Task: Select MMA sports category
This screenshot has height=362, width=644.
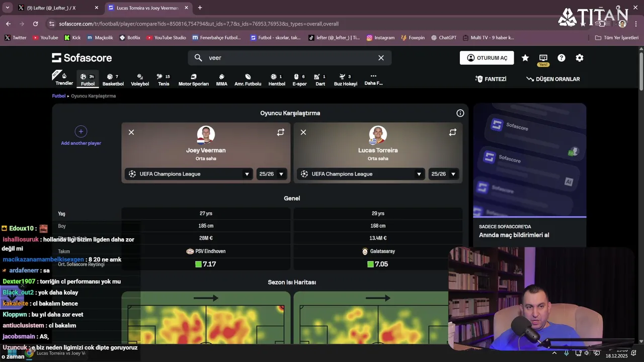Action: [x=221, y=79]
